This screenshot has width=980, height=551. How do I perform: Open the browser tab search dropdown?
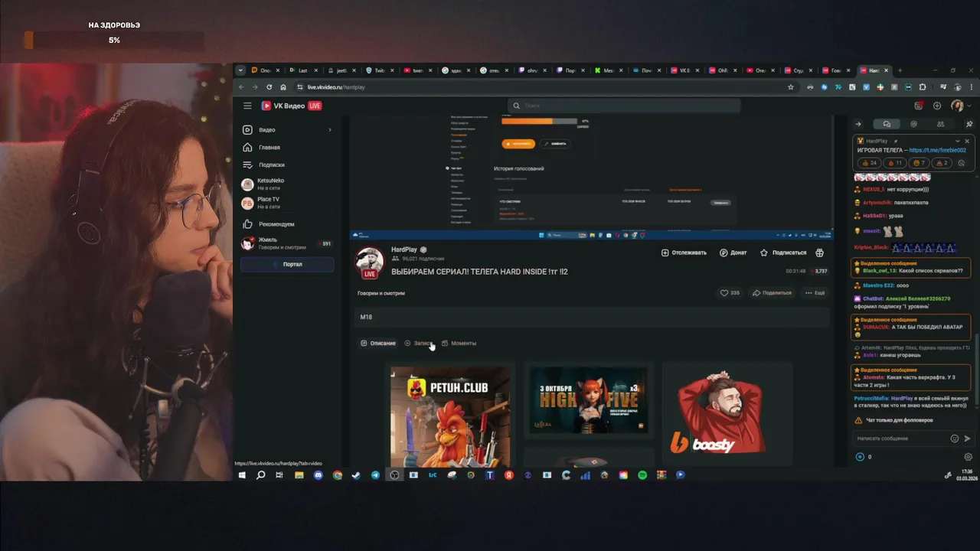[x=240, y=70]
